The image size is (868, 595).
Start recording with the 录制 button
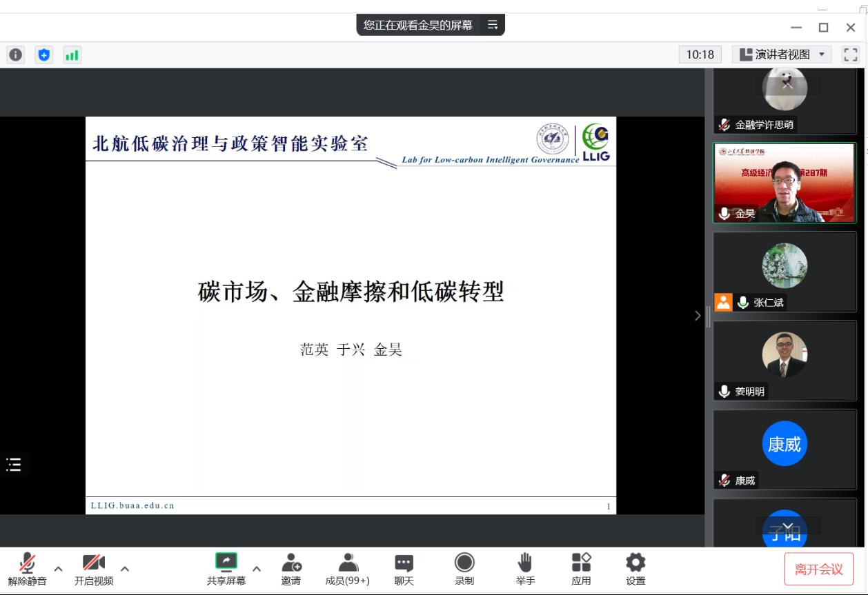click(464, 568)
